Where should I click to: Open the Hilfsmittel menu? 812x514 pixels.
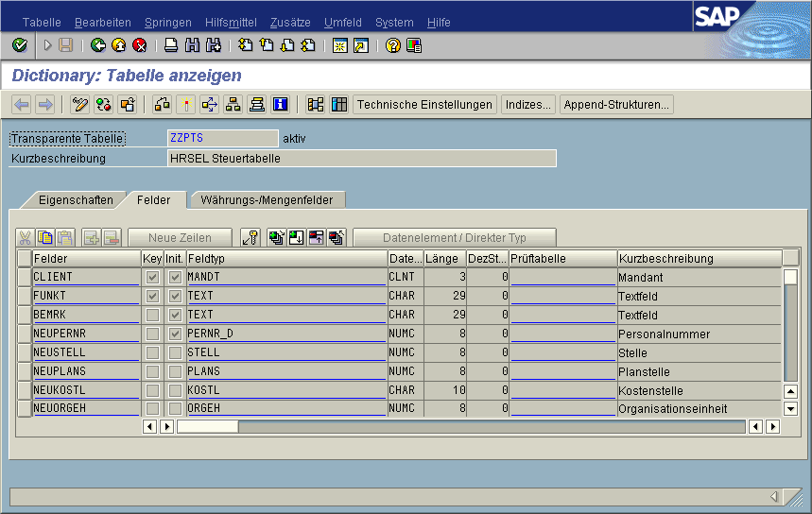pos(231,22)
